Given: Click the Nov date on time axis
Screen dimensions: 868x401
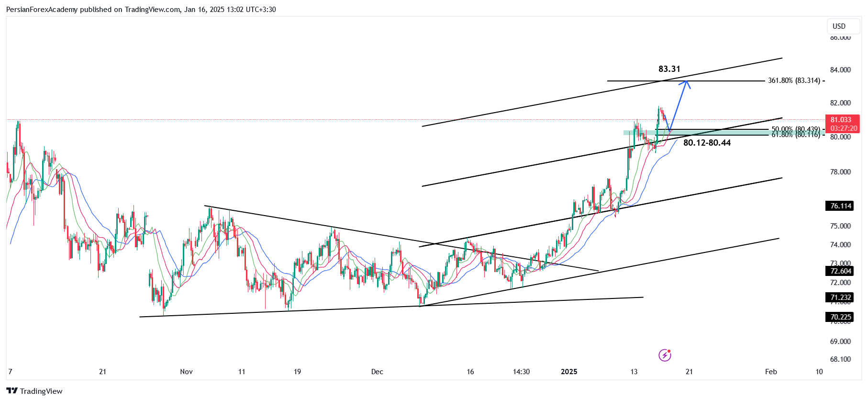Looking at the screenshot, I should 186,372.
